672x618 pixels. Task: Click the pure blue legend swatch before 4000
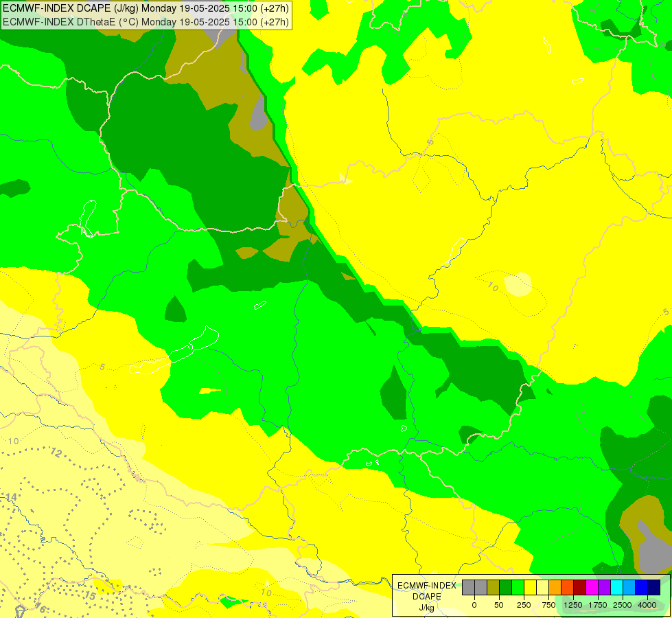pos(642,588)
